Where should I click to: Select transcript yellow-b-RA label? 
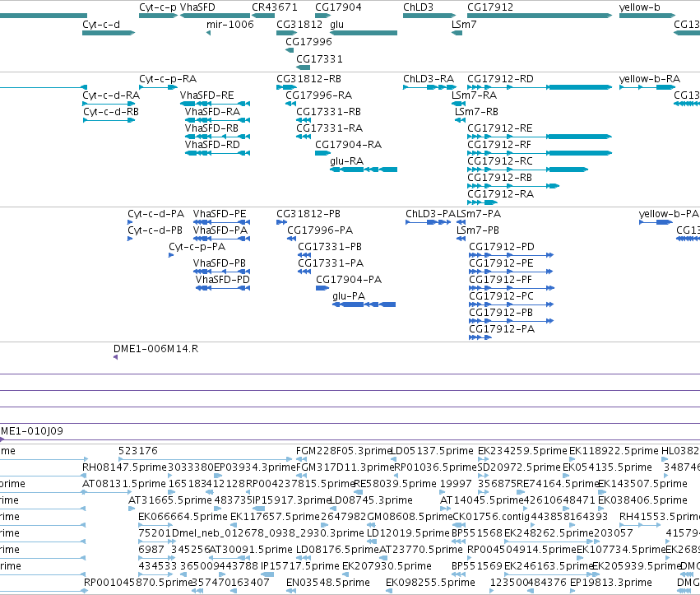[x=650, y=79]
